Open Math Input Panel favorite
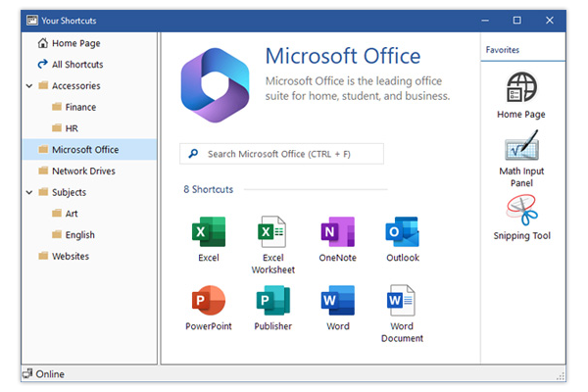588x392 pixels. click(521, 145)
